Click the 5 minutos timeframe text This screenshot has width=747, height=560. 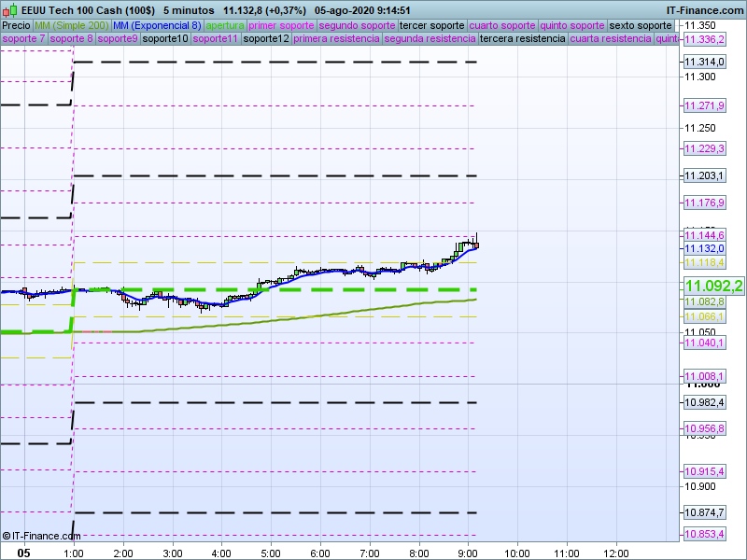point(188,10)
